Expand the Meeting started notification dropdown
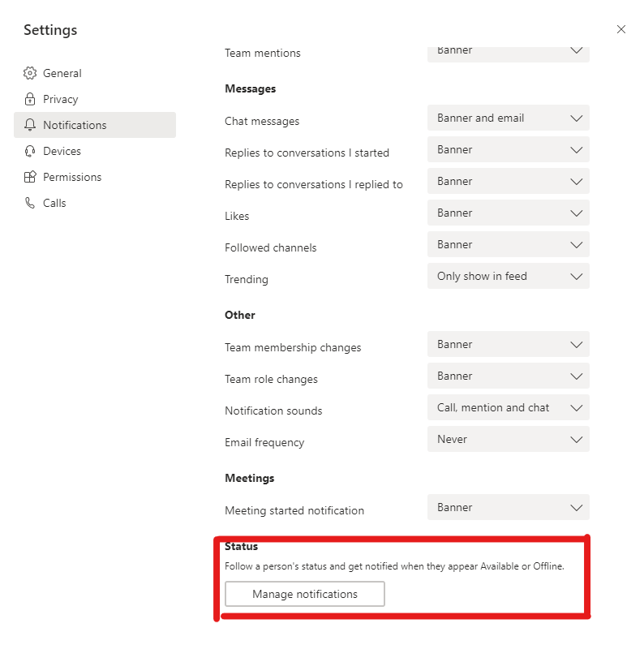644x645 pixels. [508, 507]
